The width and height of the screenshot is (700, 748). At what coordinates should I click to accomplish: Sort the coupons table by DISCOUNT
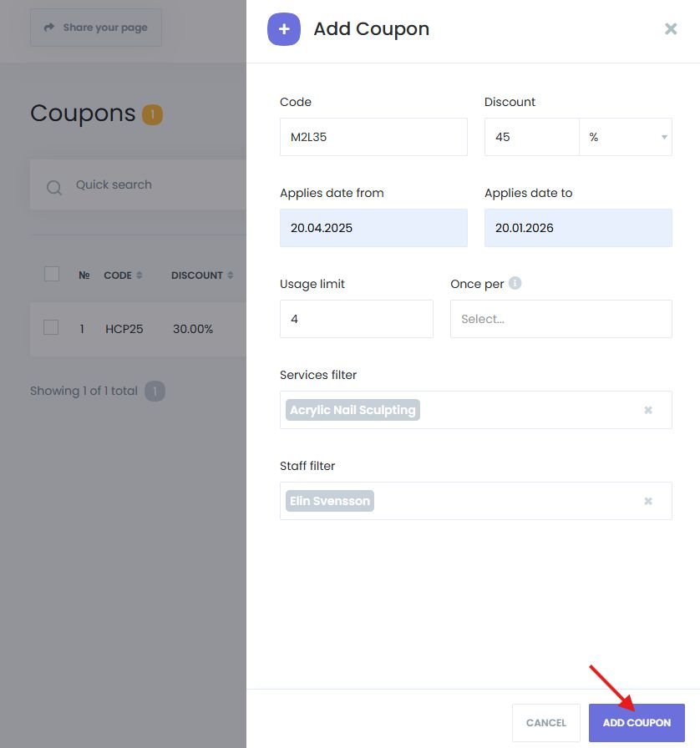(229, 275)
